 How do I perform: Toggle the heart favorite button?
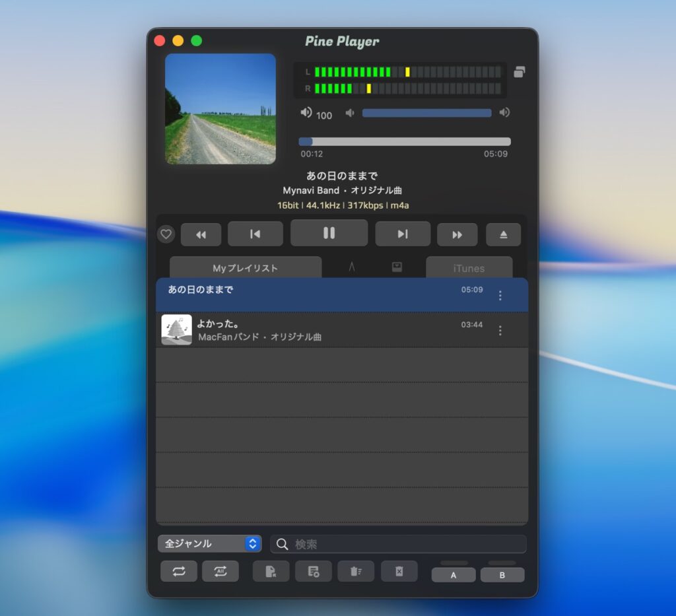166,234
